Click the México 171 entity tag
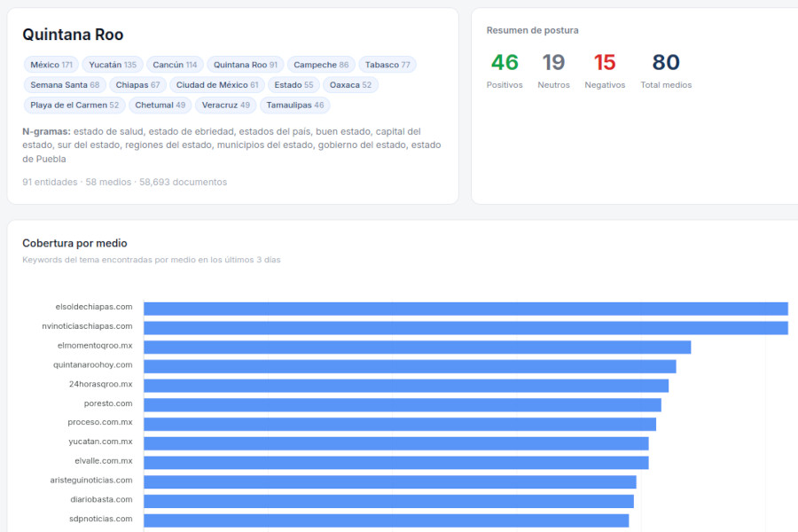 pyautogui.click(x=51, y=65)
